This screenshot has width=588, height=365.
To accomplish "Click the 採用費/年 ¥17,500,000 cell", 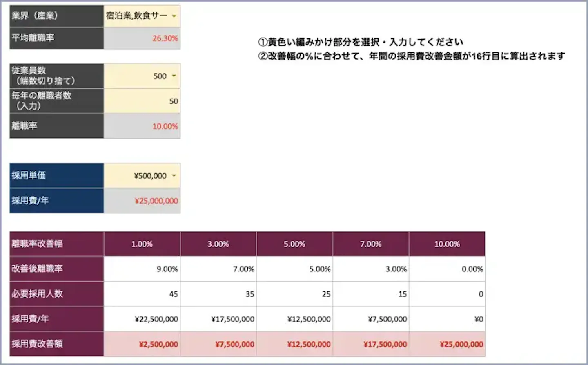I will pos(218,319).
